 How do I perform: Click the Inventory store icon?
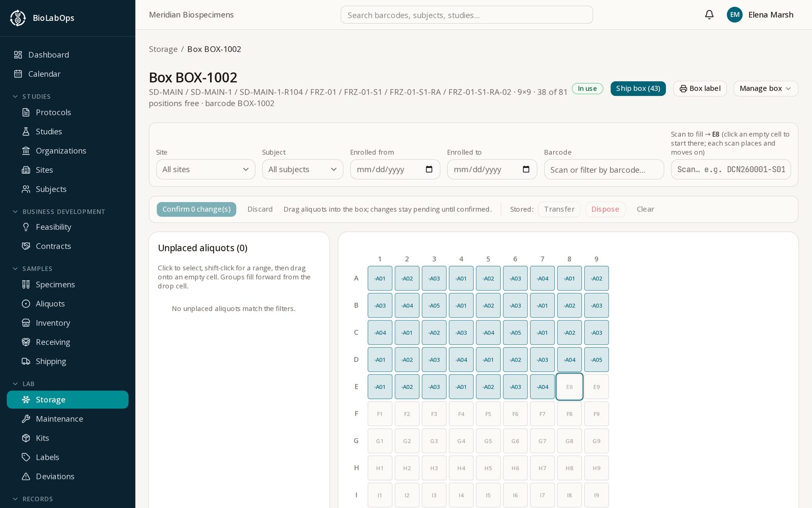pos(26,323)
